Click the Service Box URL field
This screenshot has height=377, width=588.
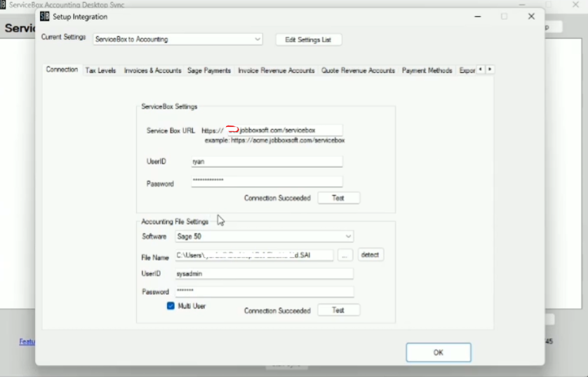284,130
